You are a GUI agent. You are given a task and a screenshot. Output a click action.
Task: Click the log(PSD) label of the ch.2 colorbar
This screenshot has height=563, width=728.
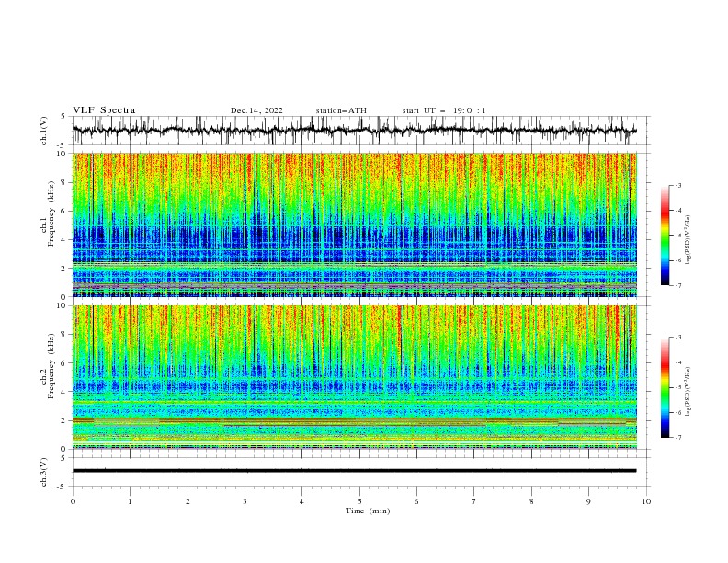point(688,391)
